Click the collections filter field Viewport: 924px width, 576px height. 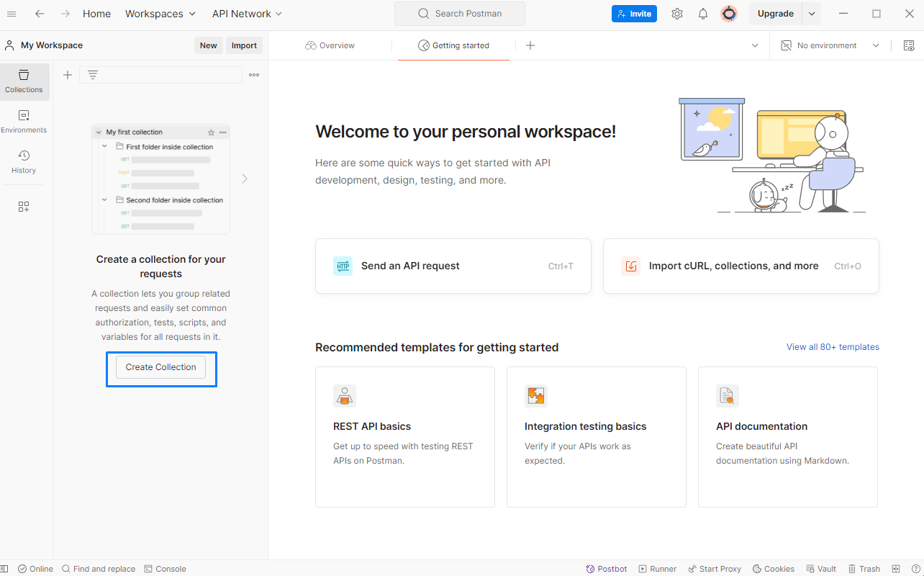click(160, 75)
